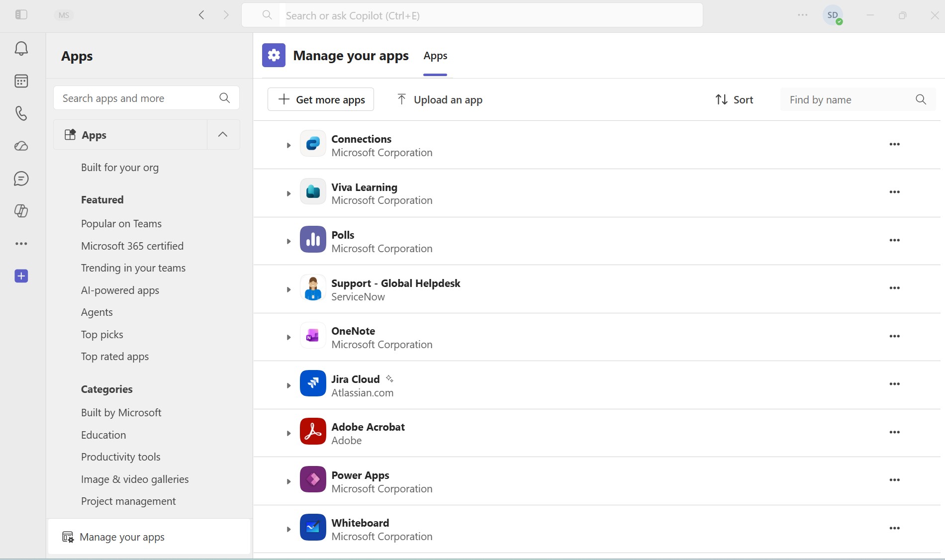Show more apps via sidebar ellipsis

(21, 244)
